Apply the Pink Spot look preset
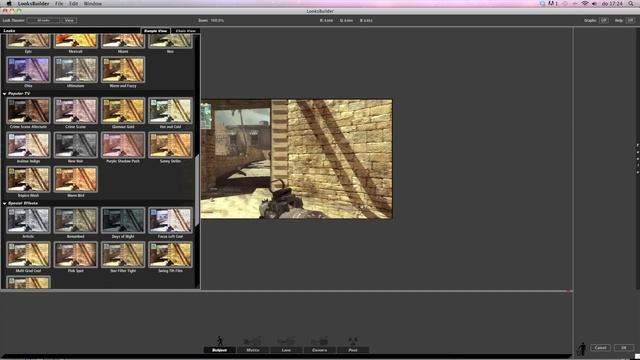Screen dimensions: 640x360 click(76, 255)
